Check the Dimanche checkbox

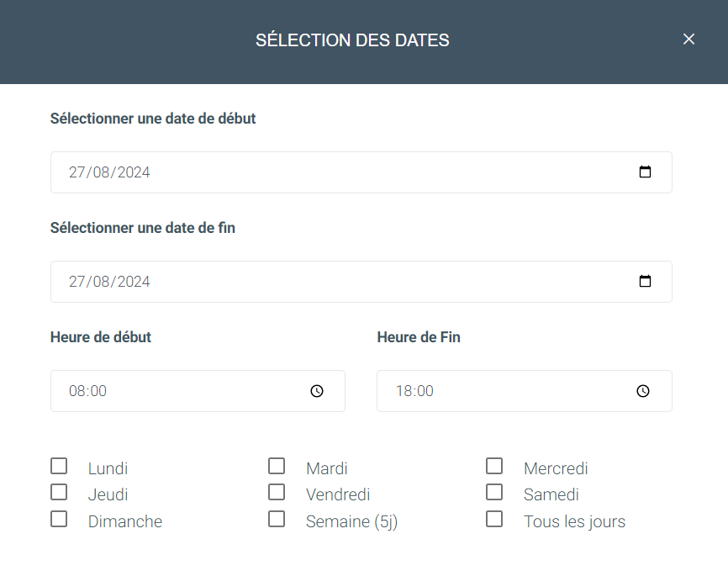[59, 519]
